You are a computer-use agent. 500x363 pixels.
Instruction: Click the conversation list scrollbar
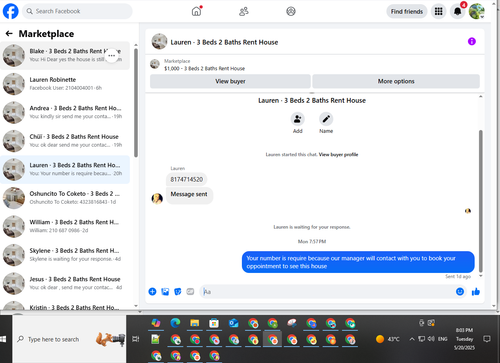tap(136, 103)
